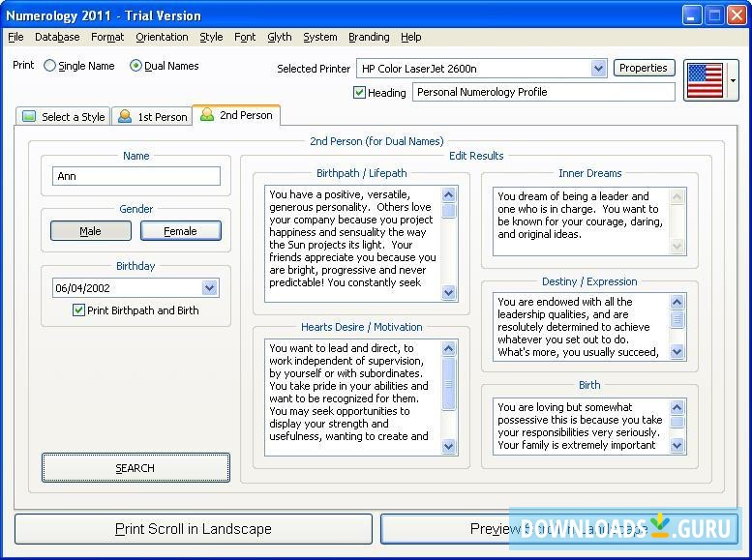Expand the Selected Printer dropdown
Screen dimensions: 752x560
click(x=598, y=69)
